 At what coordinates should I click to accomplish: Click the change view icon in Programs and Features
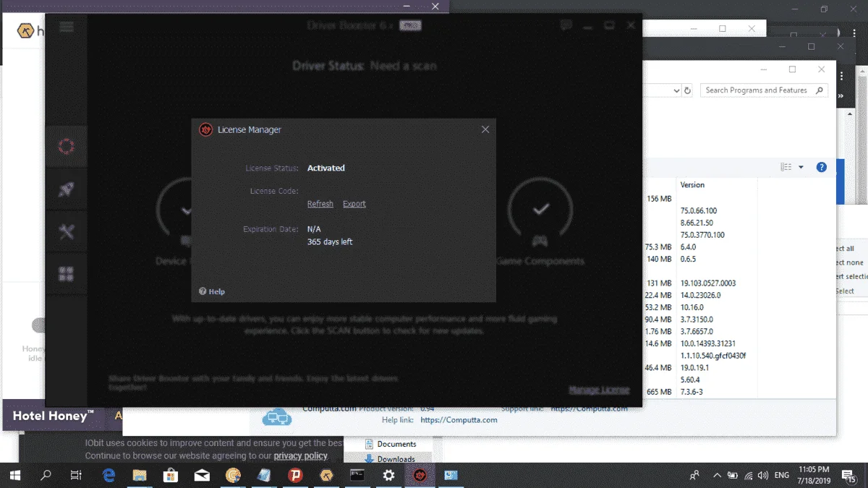point(786,167)
